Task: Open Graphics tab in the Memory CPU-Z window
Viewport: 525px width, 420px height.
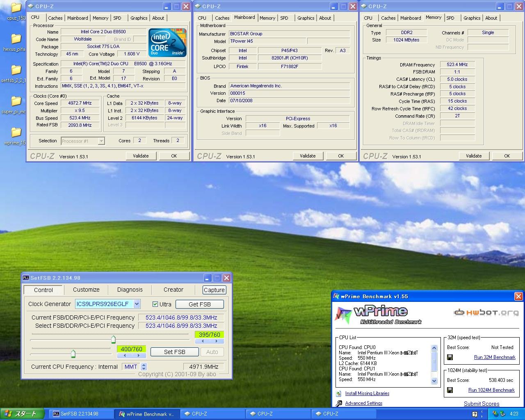Action: tap(472, 18)
